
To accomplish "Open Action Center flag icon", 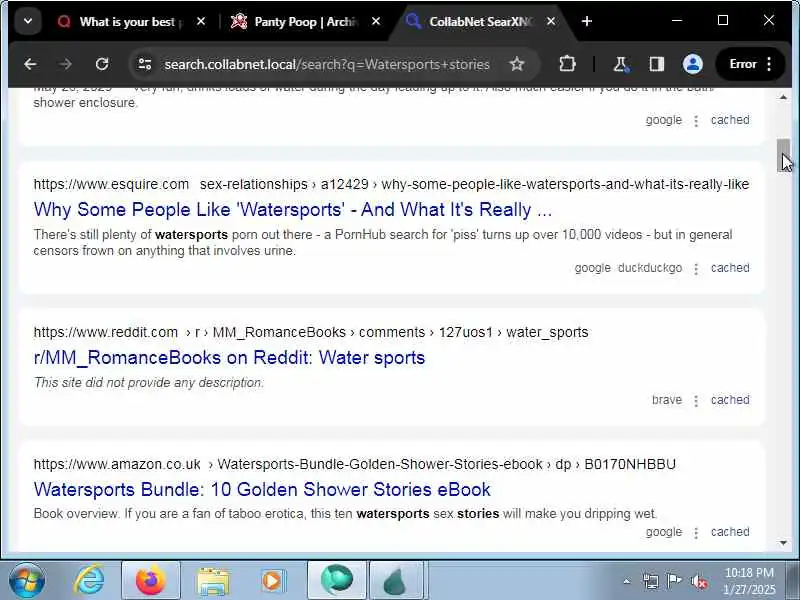I will tap(674, 581).
